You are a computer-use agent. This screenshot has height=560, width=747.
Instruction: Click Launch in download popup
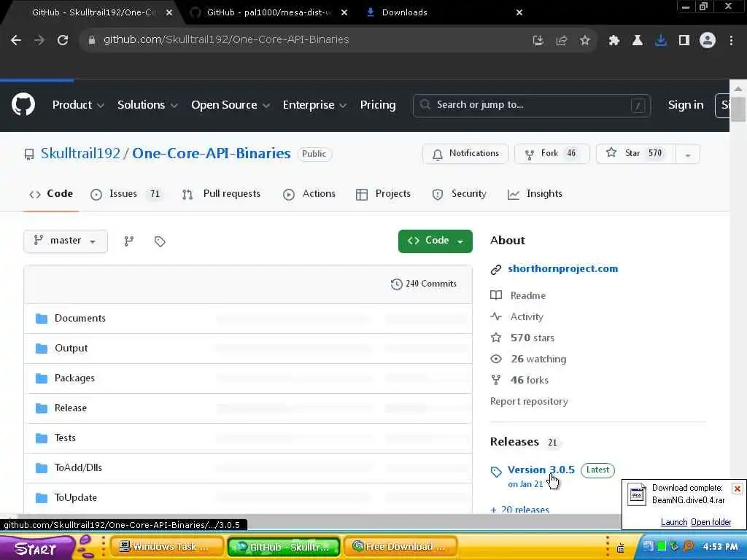coord(673,522)
